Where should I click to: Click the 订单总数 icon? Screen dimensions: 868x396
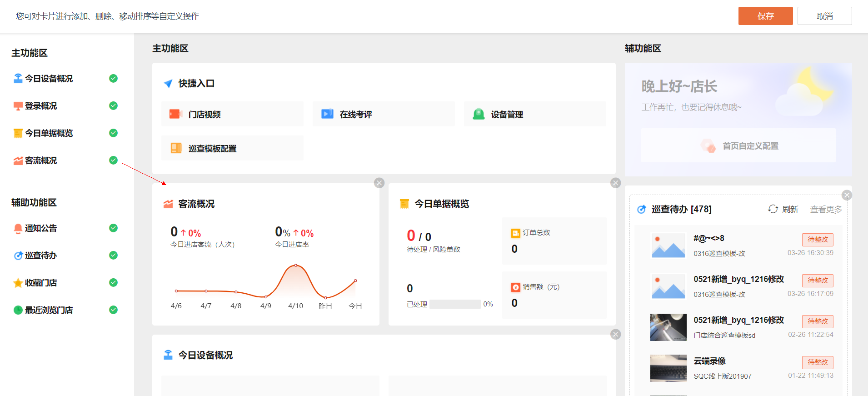(x=516, y=233)
